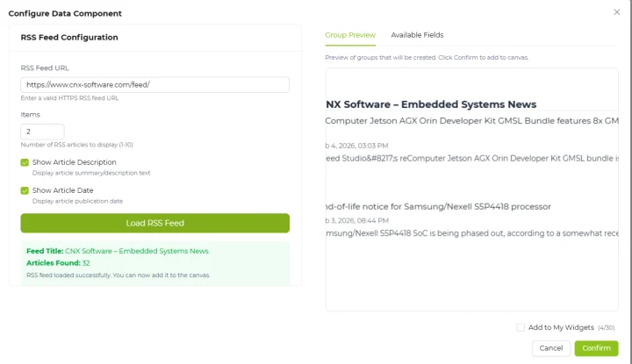This screenshot has height=364, width=632.
Task: Click the Show Article Description label text
Action: coord(74,162)
